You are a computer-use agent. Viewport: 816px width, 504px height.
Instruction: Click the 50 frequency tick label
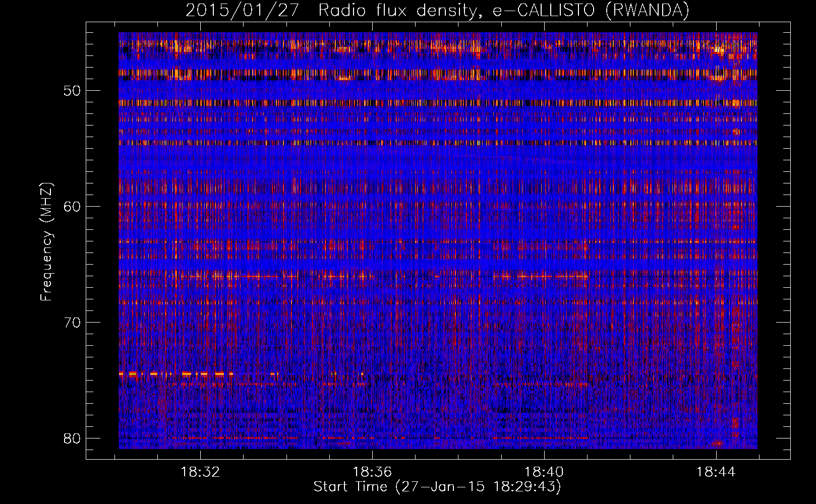[x=73, y=91]
